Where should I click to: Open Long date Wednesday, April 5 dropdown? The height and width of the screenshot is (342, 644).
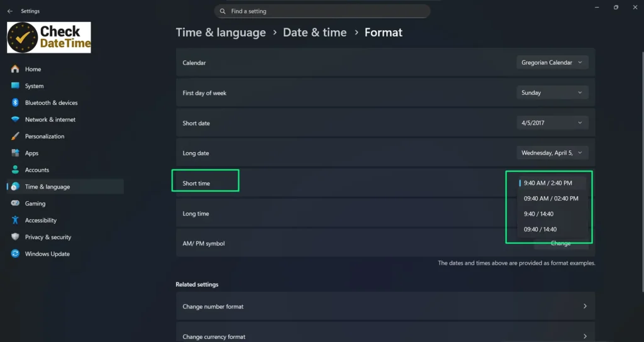point(552,153)
